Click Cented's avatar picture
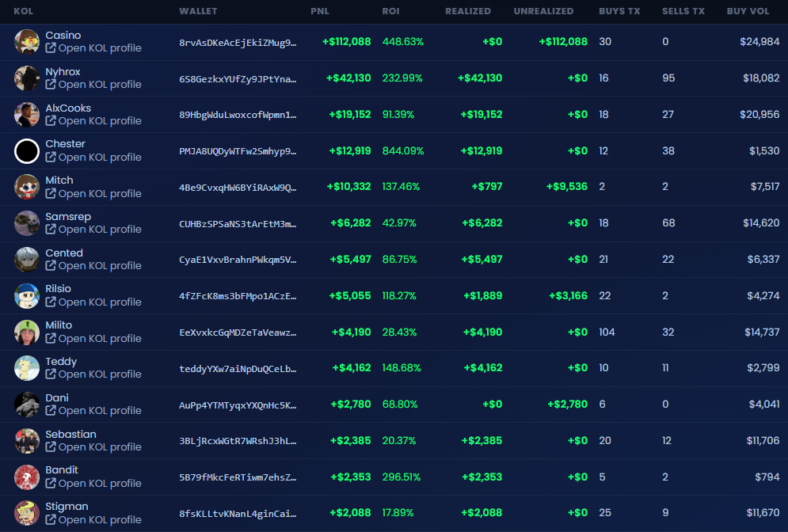 [x=27, y=259]
